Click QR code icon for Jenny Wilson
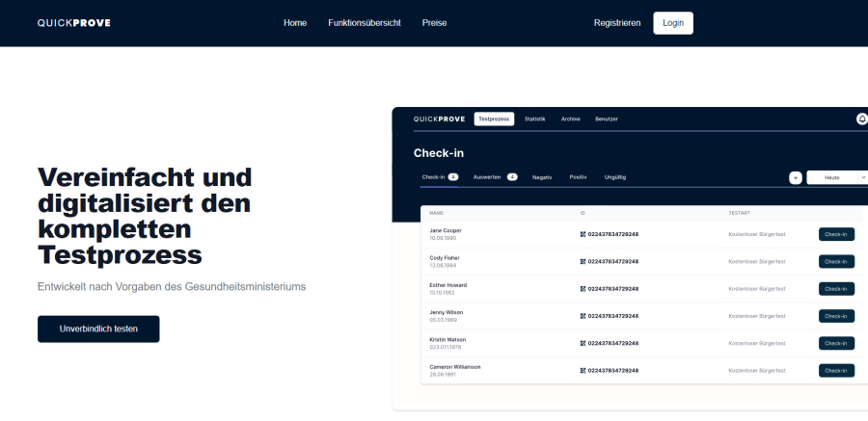The width and height of the screenshot is (868, 421). (583, 316)
